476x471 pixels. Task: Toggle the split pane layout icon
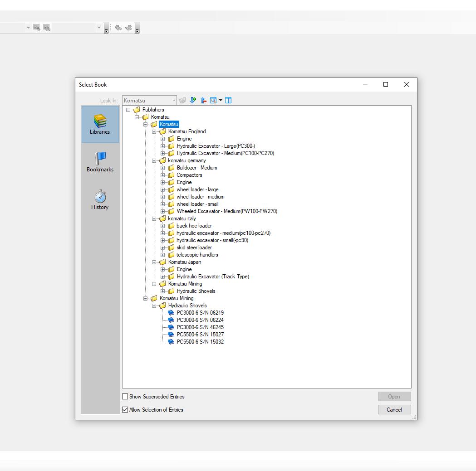point(228,100)
